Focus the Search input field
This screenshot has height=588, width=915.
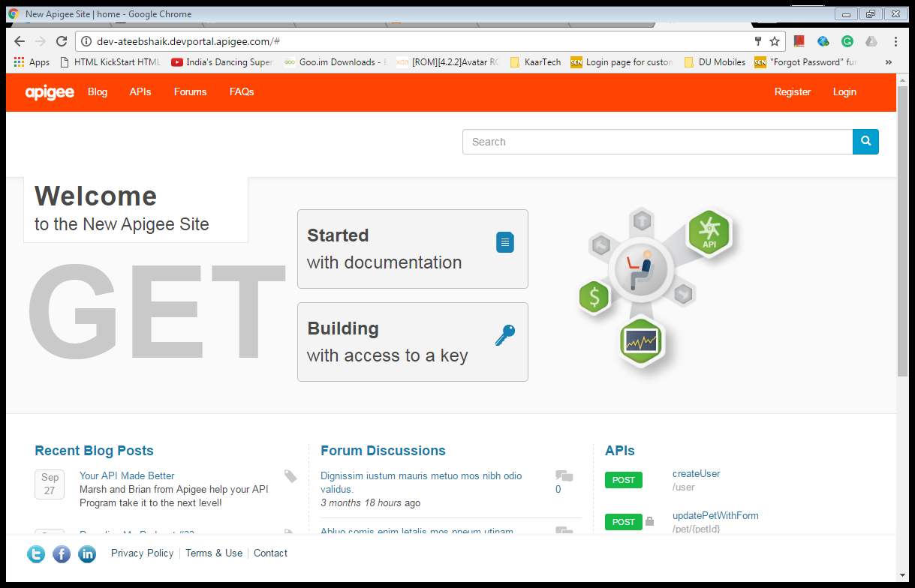(658, 142)
